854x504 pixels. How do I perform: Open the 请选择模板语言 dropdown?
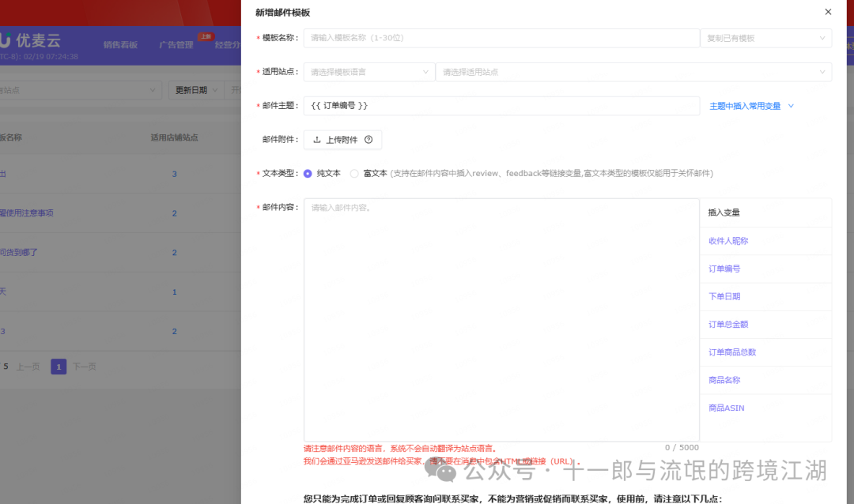coord(369,72)
